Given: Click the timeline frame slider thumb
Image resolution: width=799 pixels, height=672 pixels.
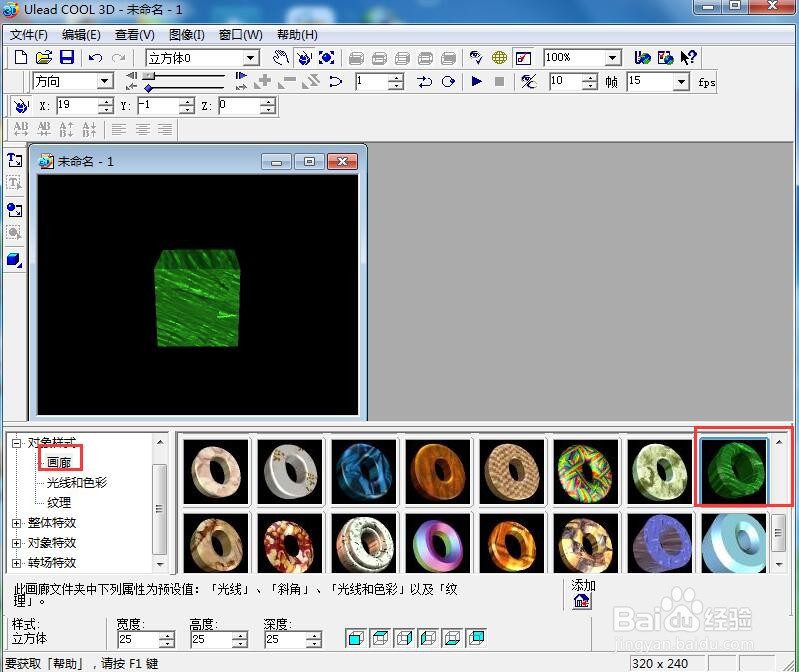Looking at the screenshot, I should point(149,75).
